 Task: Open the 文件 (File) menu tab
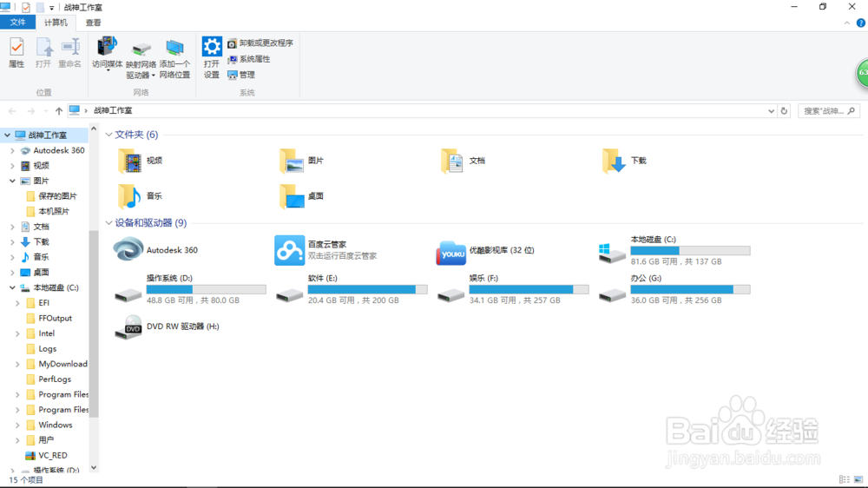click(17, 23)
